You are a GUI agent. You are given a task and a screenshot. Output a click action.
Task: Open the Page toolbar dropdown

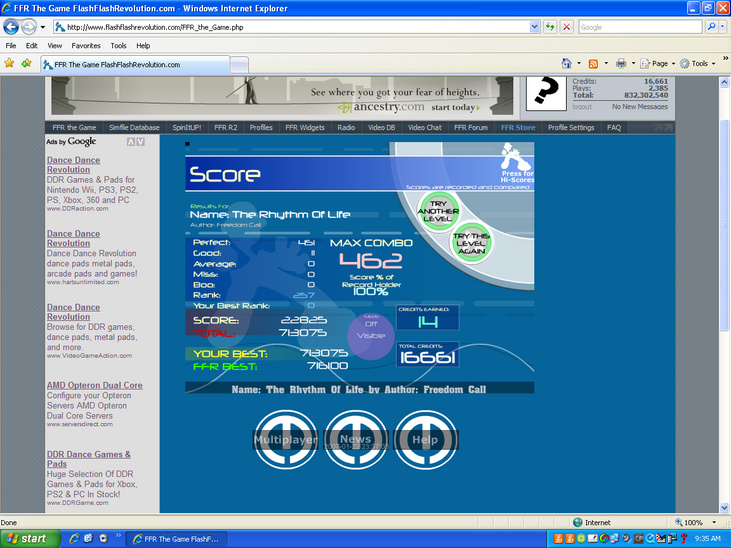[658, 63]
